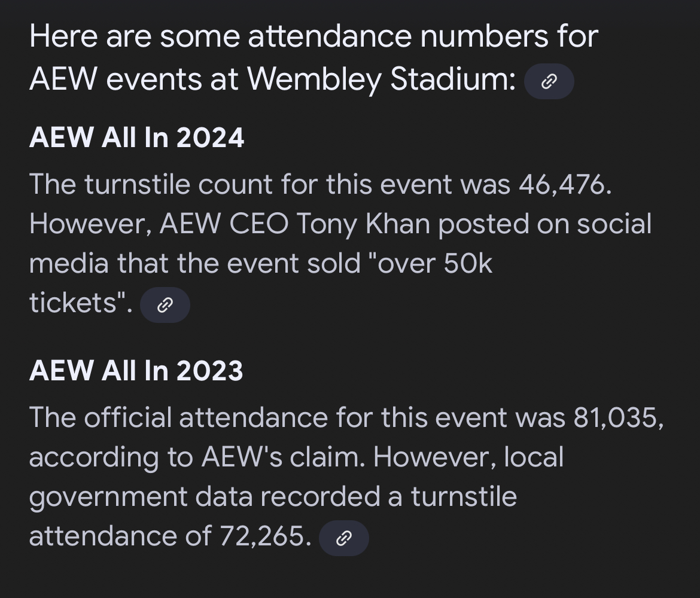Click the words Wembley Stadium
Screen dimensions: 700x598
382,80
